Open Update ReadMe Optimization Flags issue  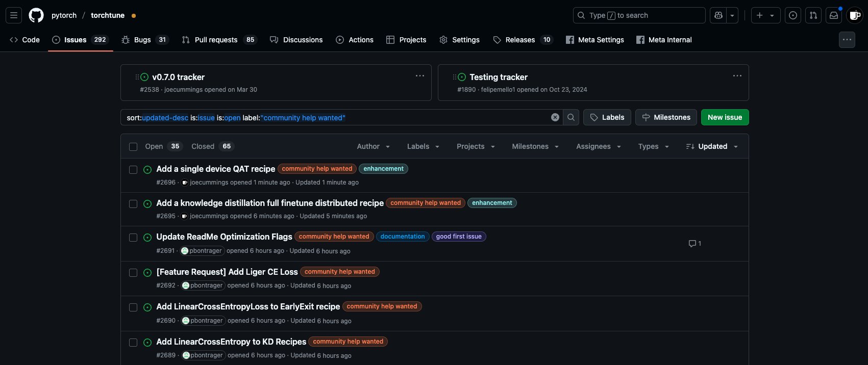224,237
